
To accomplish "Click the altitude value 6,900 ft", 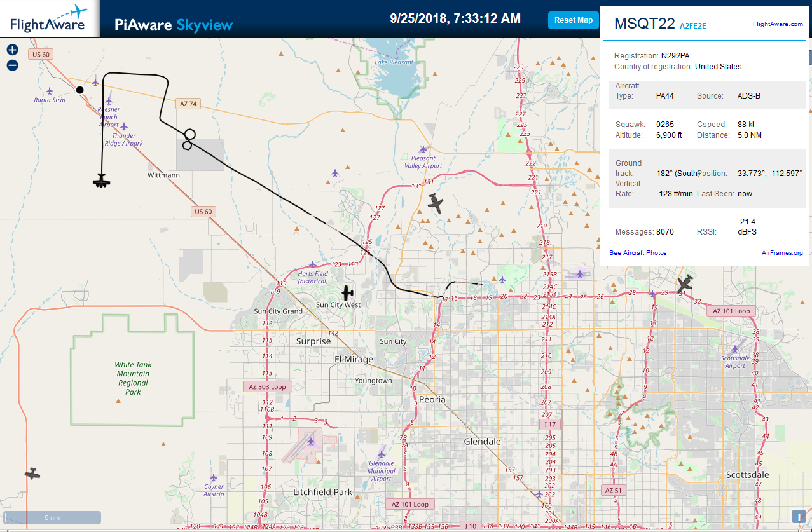I will pos(669,135).
